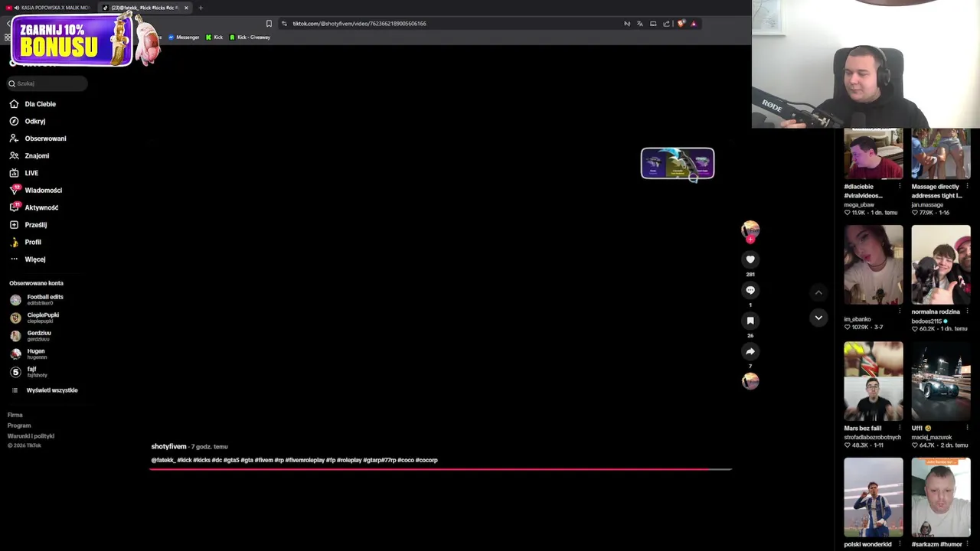980x551 pixels.
Task: Open the #dlaciebie #viralvideos thumbnail
Action: point(874,154)
